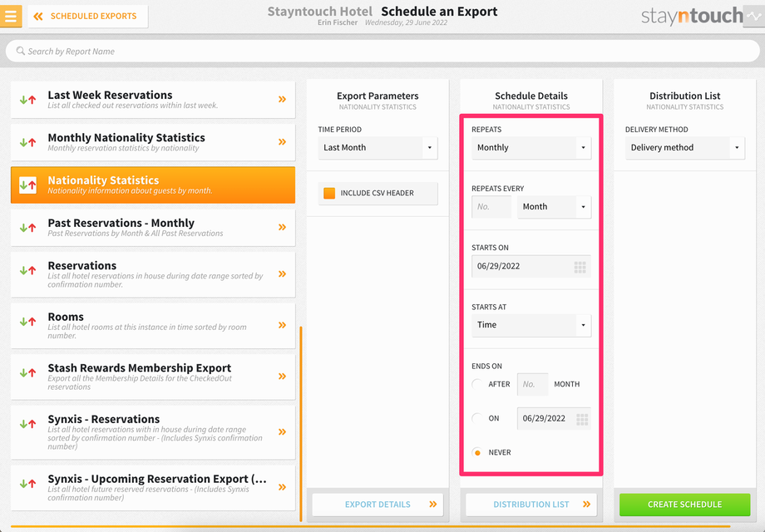Select Ends On After radio button
Screen dimensions: 765x532
pos(477,384)
